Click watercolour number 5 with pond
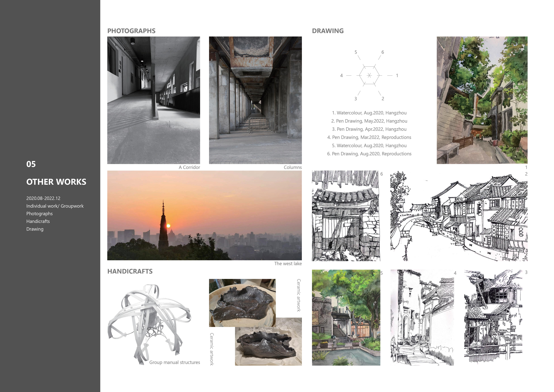Image resolution: width=554 pixels, height=392 pixels. 346,317
